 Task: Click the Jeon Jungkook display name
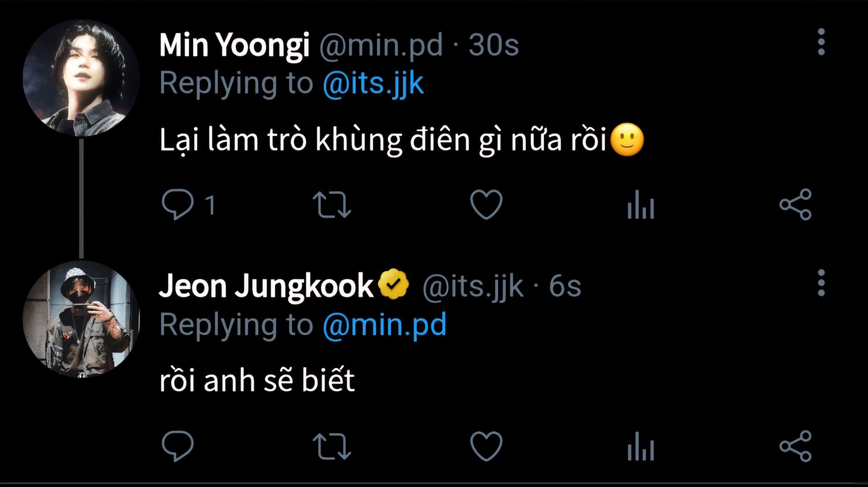(x=266, y=286)
